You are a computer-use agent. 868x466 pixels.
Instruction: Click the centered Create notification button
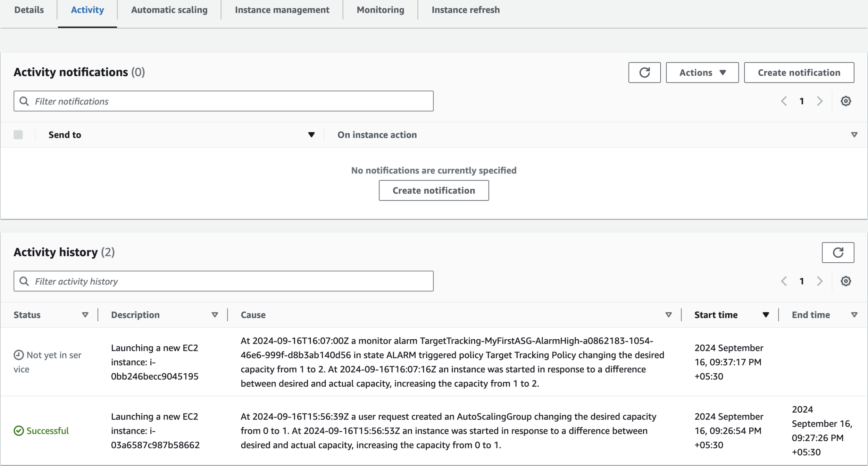433,190
